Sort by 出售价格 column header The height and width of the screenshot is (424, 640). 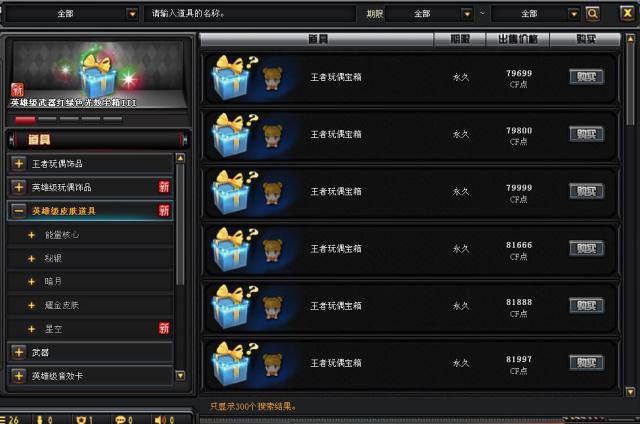(518, 39)
